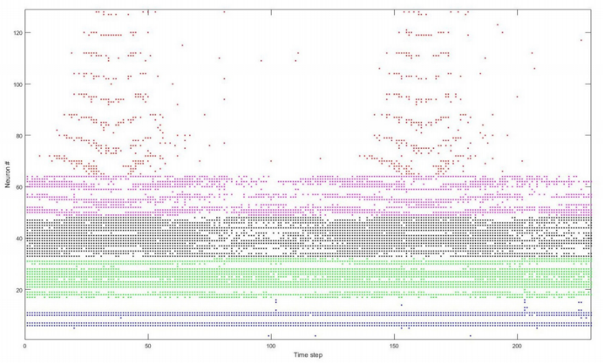Click x-axis tick label 50

[148, 346]
